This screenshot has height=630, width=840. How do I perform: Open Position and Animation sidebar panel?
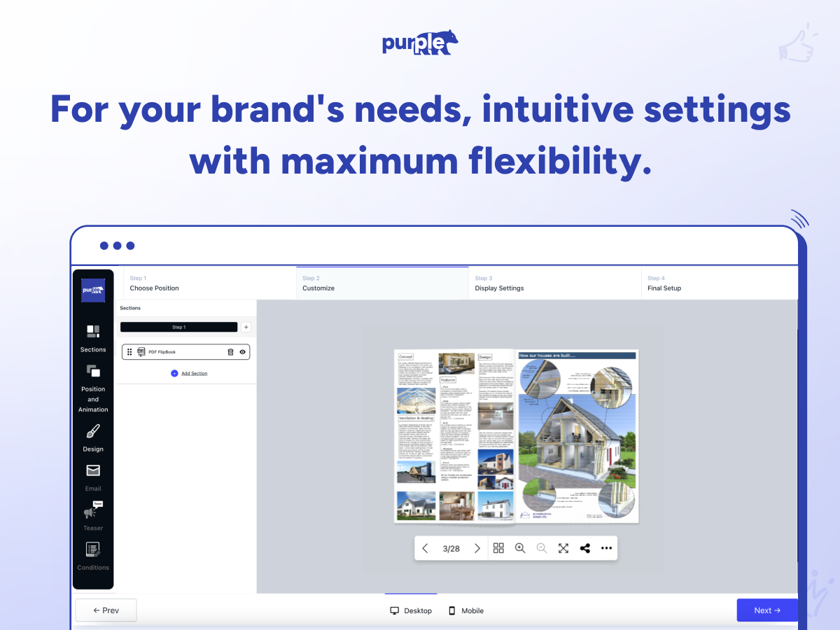(93, 388)
